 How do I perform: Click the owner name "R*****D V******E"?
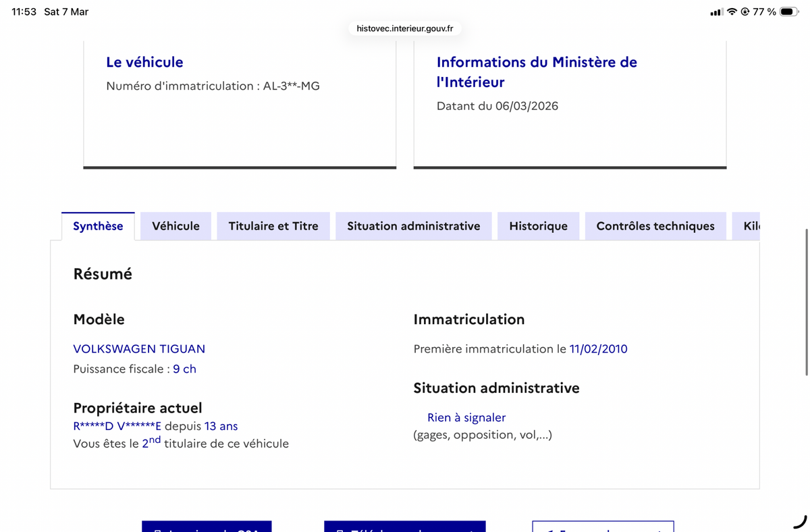117,426
